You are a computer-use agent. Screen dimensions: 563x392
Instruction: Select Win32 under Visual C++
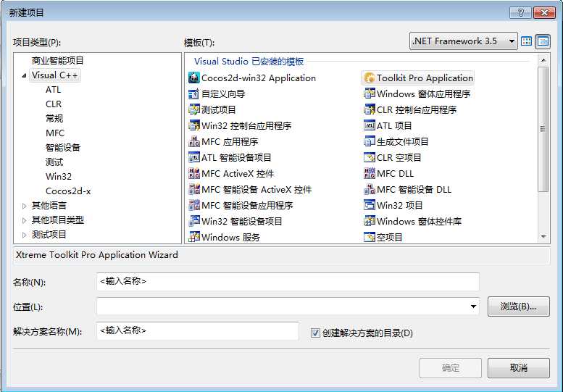point(59,177)
